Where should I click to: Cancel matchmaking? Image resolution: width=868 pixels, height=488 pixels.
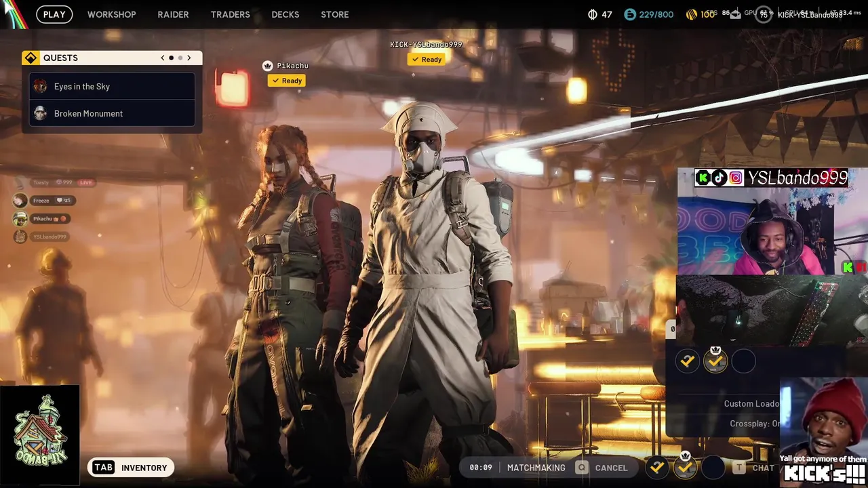[x=611, y=468]
